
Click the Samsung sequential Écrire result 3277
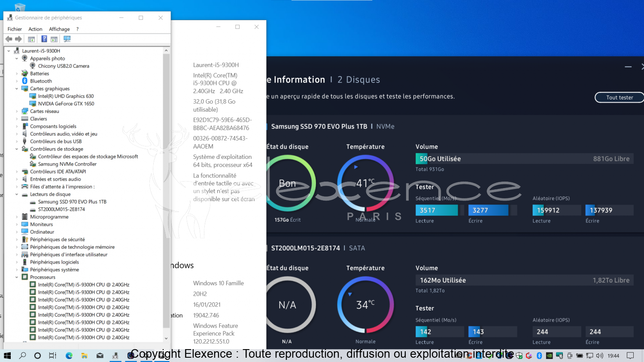492,210
